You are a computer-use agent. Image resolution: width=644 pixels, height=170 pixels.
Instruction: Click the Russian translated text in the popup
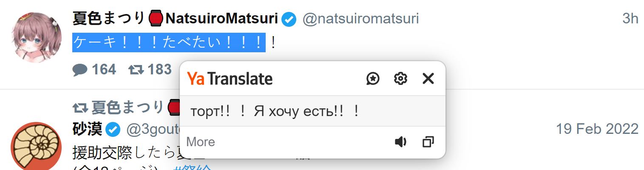click(275, 111)
